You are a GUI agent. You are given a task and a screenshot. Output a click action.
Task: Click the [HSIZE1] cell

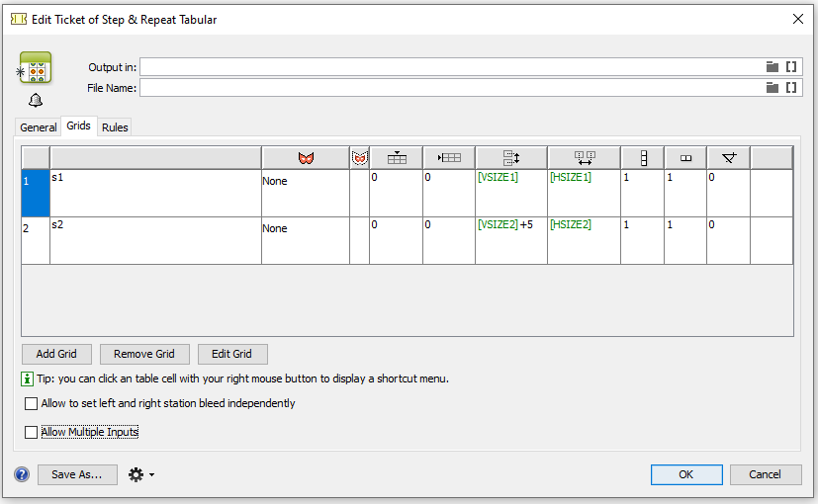click(584, 193)
